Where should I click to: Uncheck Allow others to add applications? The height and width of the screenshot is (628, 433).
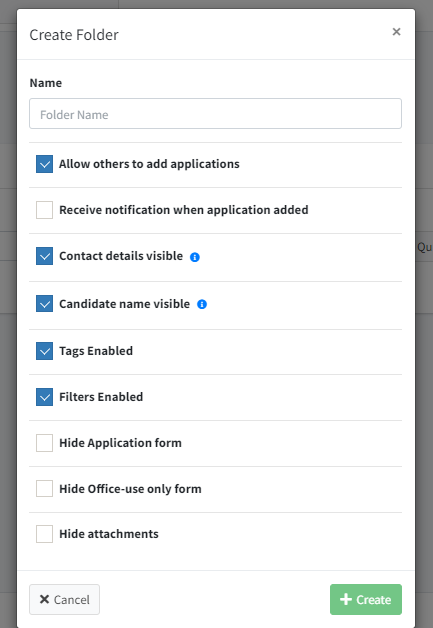click(x=44, y=164)
